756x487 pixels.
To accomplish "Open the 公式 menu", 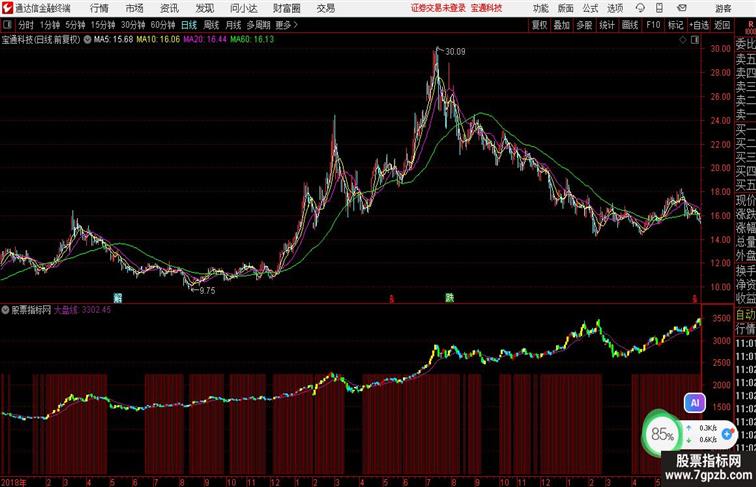I will click(x=590, y=8).
